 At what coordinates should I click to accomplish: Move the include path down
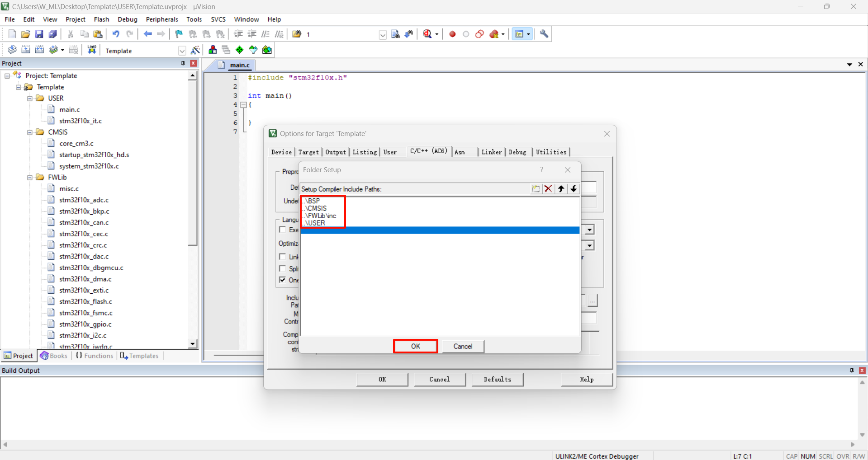(x=574, y=189)
